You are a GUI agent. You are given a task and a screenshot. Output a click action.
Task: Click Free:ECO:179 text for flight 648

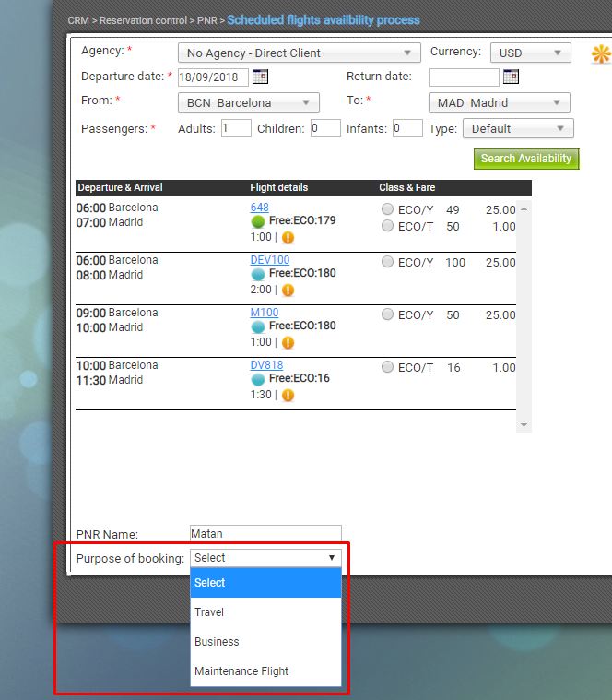[x=302, y=220]
